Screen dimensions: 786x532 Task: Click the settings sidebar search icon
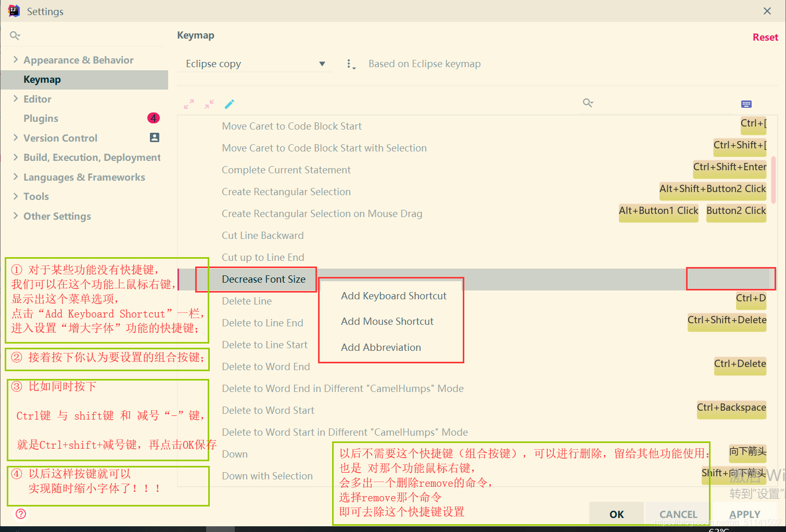[x=15, y=35]
